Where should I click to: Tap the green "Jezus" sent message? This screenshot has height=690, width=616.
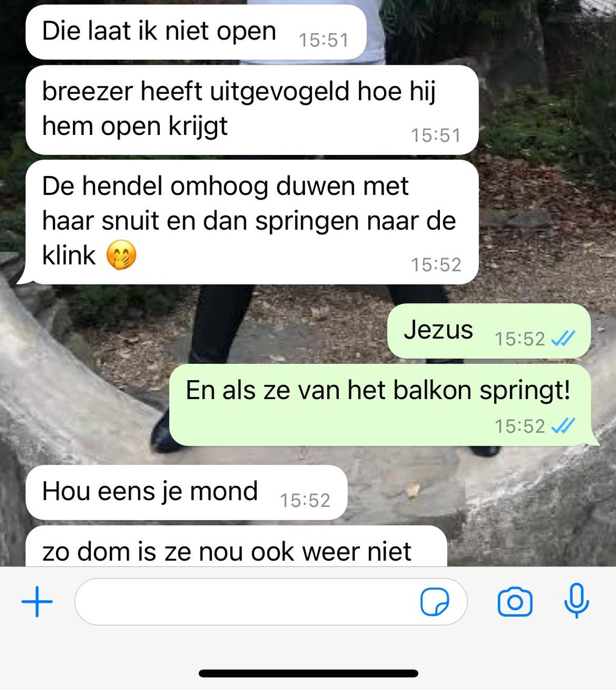(x=489, y=331)
